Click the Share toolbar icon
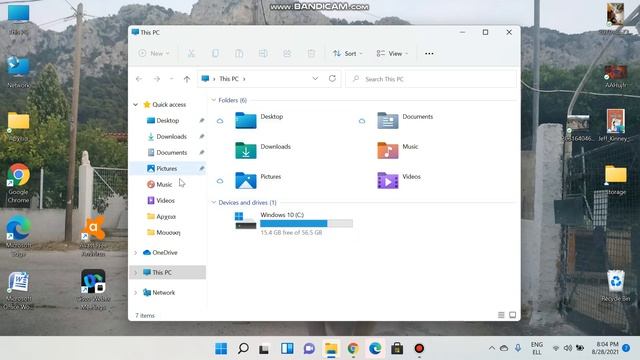This screenshot has height=360, width=640. (x=287, y=53)
